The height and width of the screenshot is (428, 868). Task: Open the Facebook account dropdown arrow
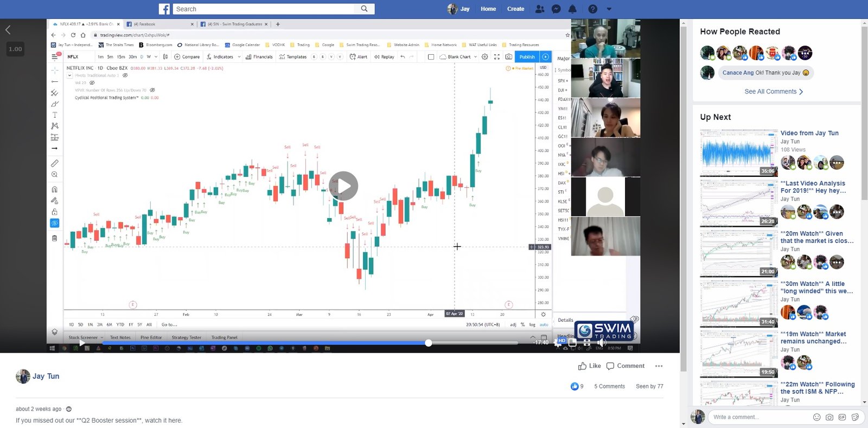pyautogui.click(x=609, y=9)
